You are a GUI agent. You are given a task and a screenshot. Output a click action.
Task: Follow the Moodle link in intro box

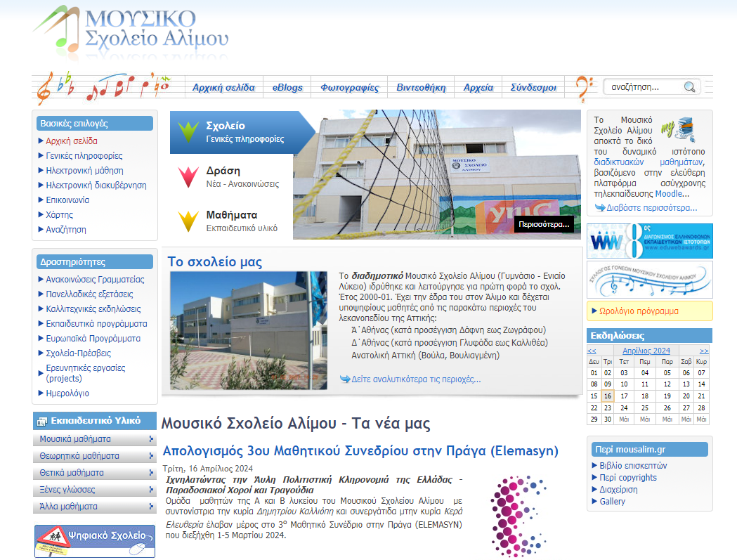(x=669, y=194)
